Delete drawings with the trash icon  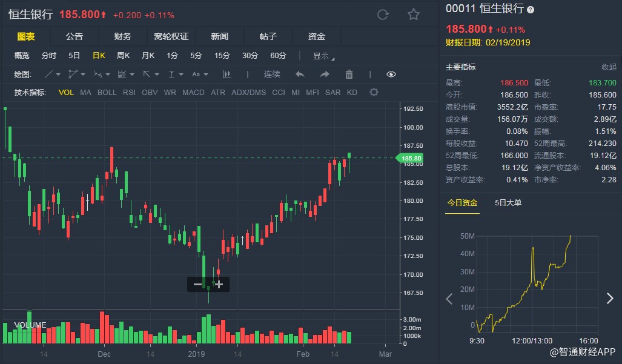pyautogui.click(x=349, y=74)
